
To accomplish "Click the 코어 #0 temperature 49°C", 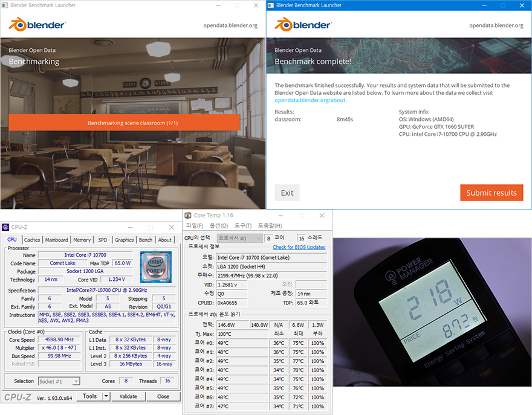I will 242,343.
